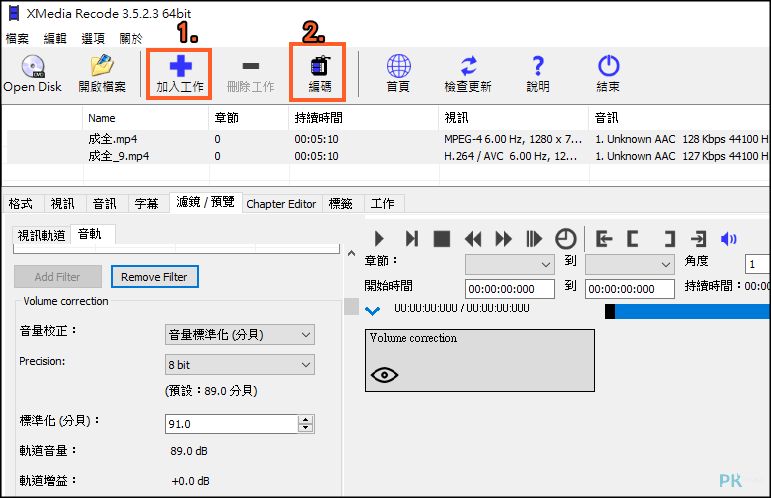Screen dimensions: 771x498
Task: Open the 關於 menu
Action: click(131, 38)
